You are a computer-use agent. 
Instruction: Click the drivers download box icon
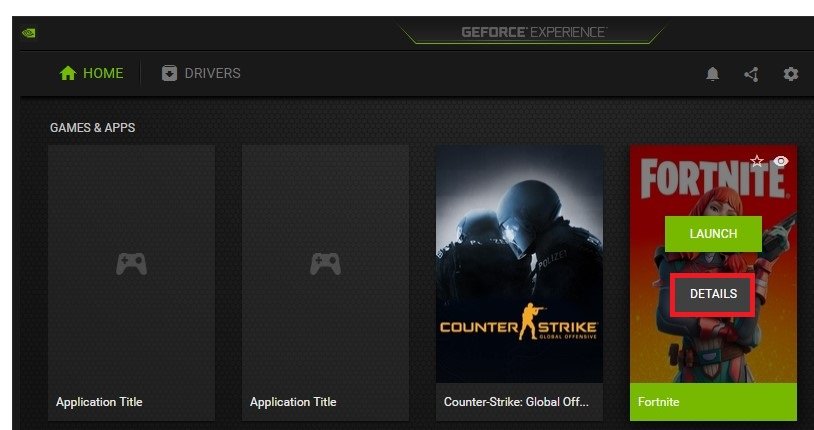pyautogui.click(x=169, y=73)
